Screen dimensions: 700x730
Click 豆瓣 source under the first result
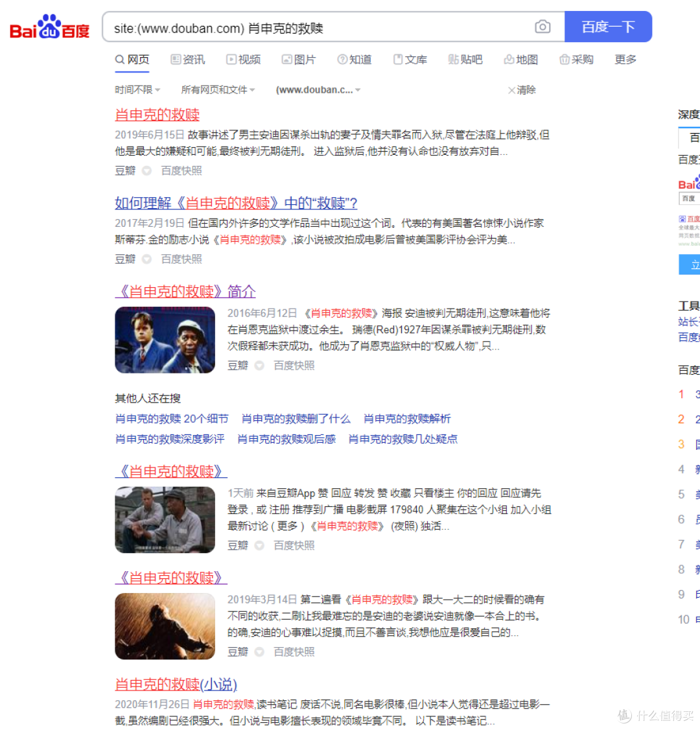click(x=125, y=171)
